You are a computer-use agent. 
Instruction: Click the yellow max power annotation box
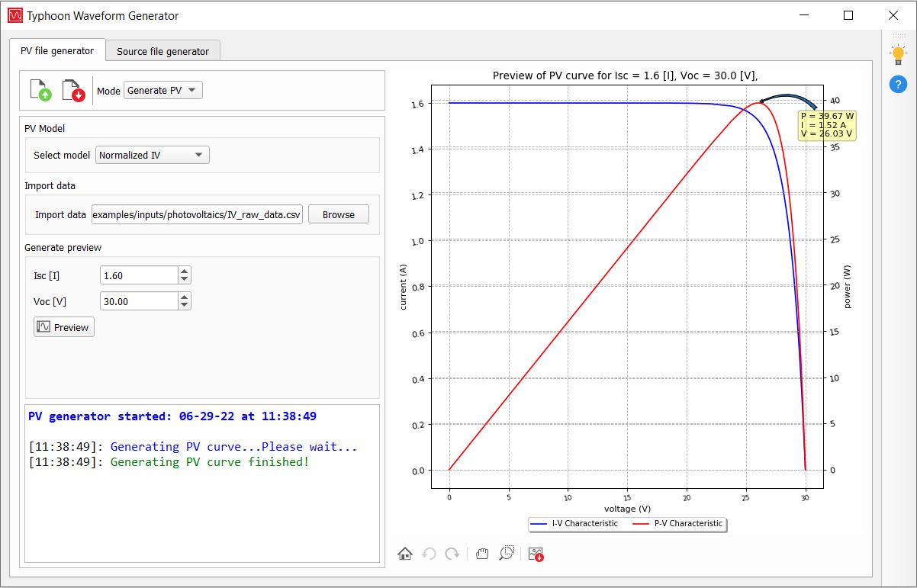827,125
